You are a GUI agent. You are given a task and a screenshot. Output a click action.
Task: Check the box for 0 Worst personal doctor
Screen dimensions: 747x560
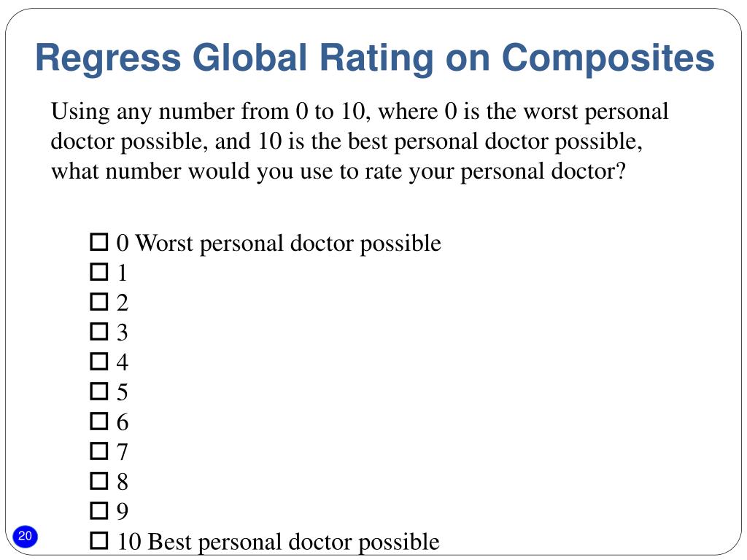point(99,242)
